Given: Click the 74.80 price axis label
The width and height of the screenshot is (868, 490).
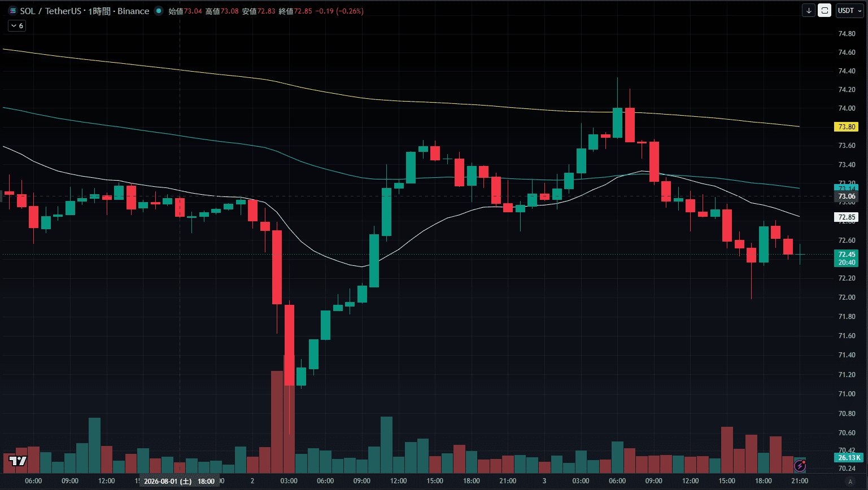Looking at the screenshot, I should 847,34.
